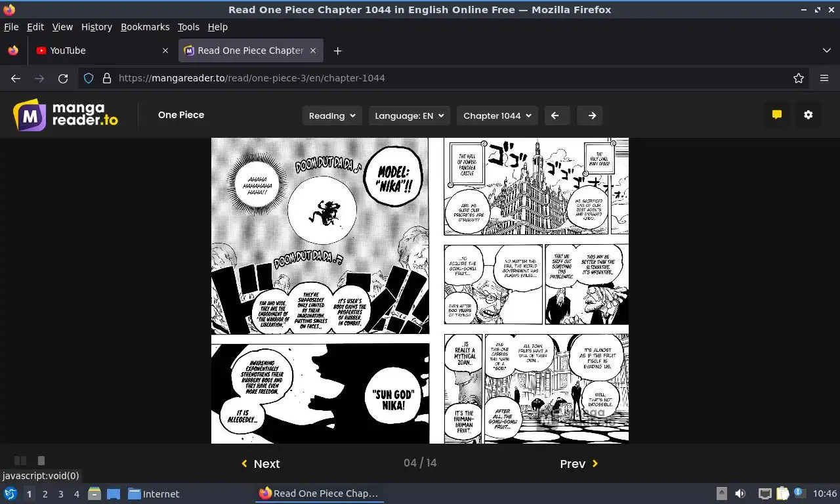840x504 pixels.
Task: Close the Read One Piece Chapter tab
Action: 313,51
